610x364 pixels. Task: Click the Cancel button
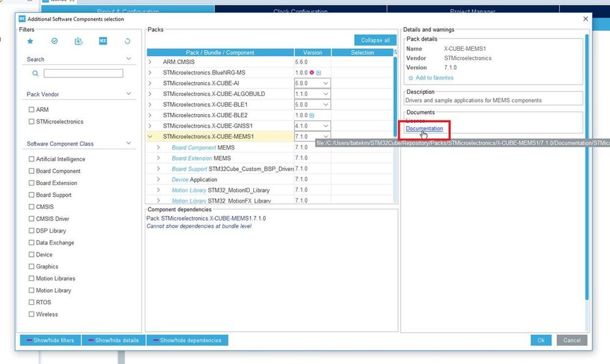coord(572,340)
